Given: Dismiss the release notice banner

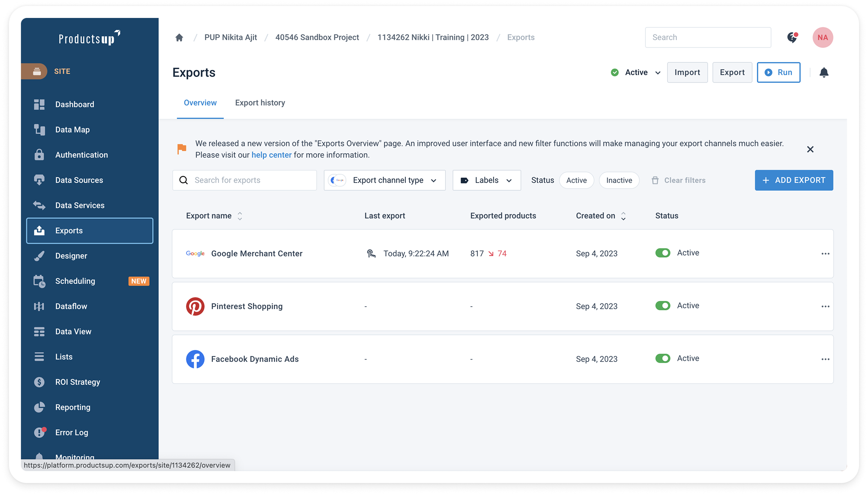Looking at the screenshot, I should pyautogui.click(x=810, y=149).
